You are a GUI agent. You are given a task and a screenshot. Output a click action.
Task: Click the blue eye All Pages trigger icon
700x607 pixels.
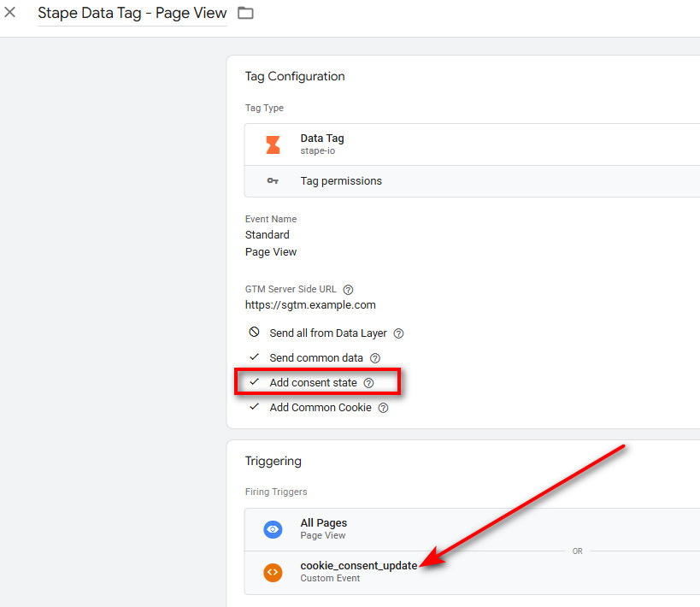273,529
